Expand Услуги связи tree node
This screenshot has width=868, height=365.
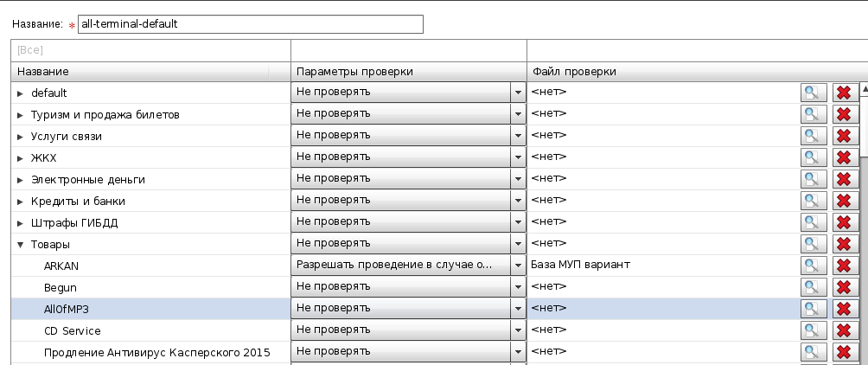(x=21, y=137)
